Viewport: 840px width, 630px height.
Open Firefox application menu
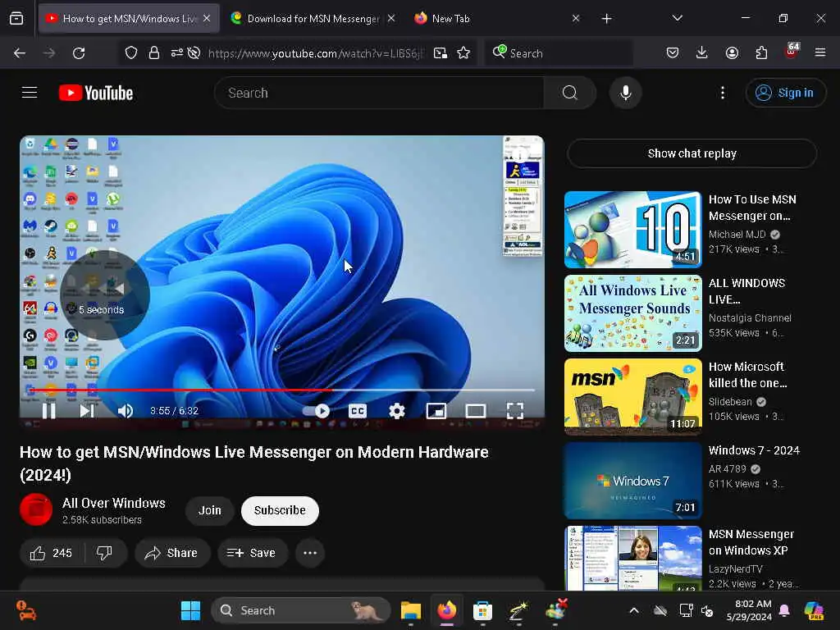point(820,52)
